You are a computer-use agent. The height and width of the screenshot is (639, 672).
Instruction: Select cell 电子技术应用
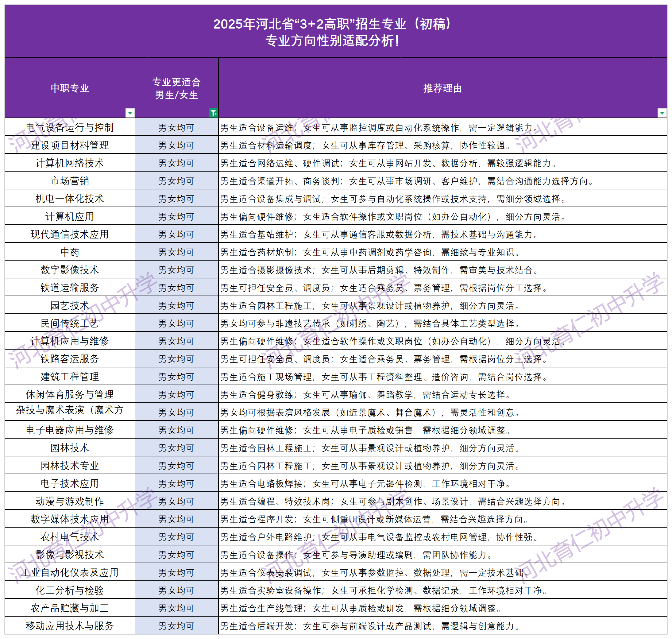[x=70, y=483]
